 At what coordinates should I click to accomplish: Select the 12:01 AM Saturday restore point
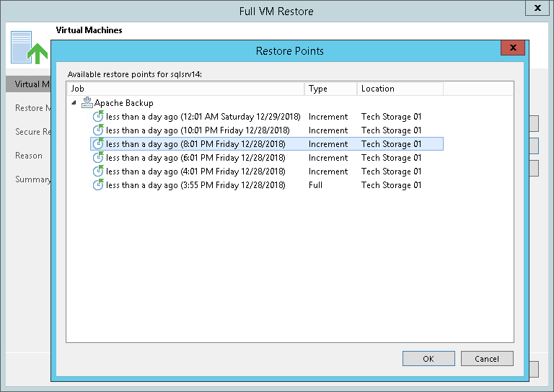(x=202, y=117)
